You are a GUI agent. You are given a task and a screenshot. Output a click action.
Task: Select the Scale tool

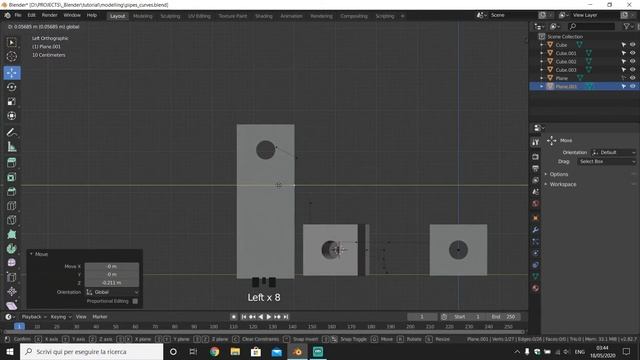coord(12,101)
